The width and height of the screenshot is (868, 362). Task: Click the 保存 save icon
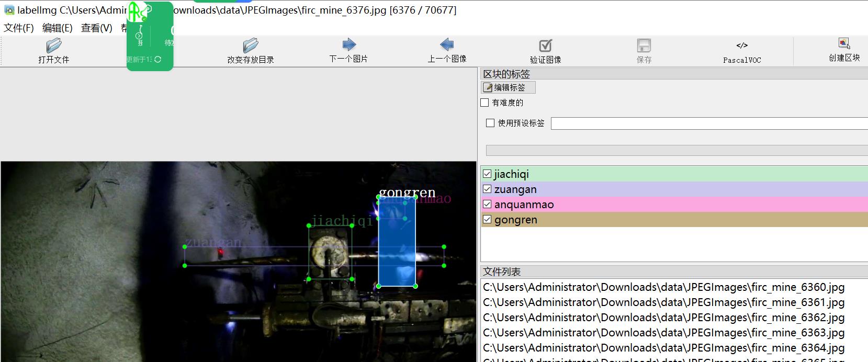click(644, 46)
